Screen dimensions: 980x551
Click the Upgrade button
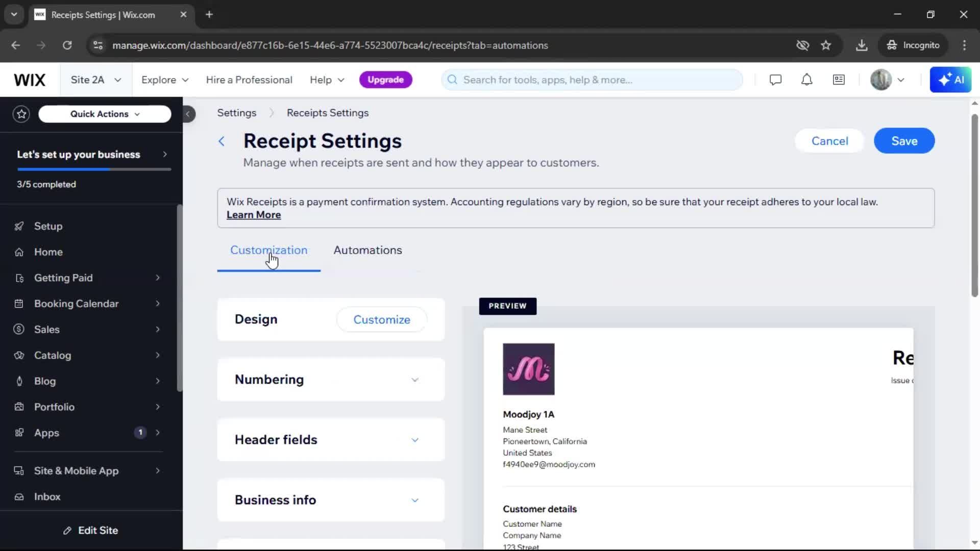click(x=385, y=80)
